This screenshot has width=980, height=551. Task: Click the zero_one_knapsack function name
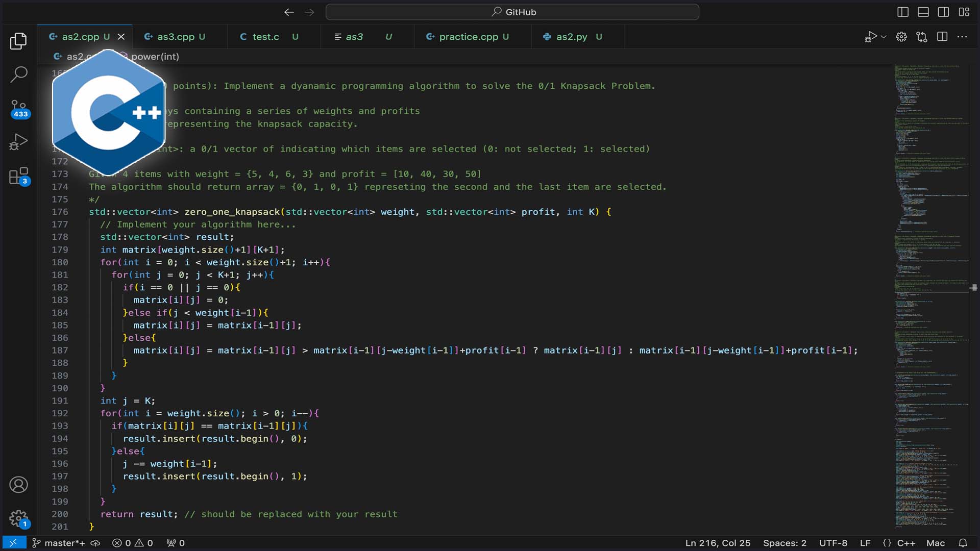pos(232,212)
